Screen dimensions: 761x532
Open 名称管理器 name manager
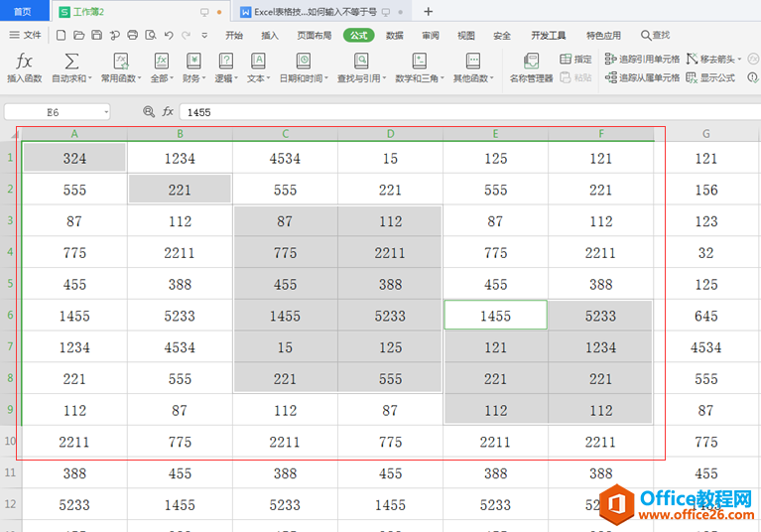pos(532,67)
